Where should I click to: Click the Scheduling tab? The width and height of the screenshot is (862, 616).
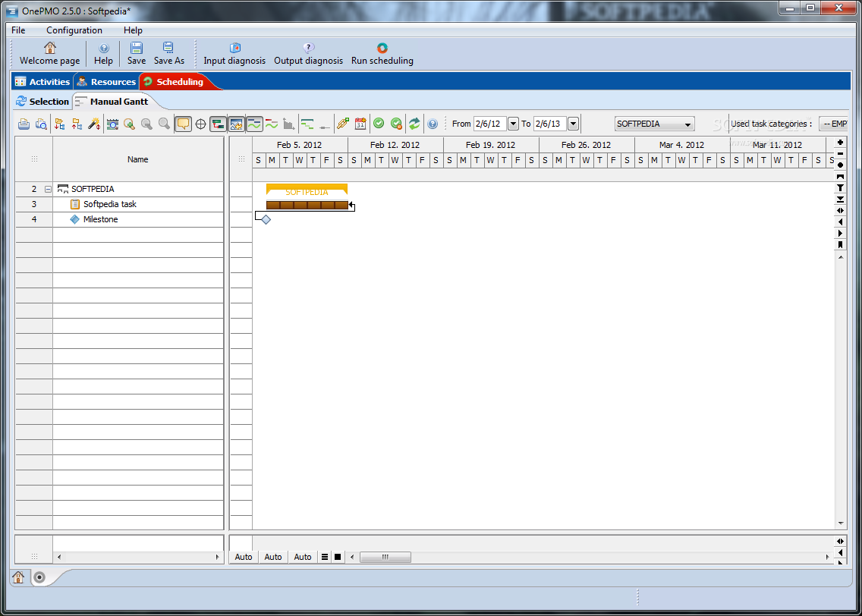tap(175, 82)
